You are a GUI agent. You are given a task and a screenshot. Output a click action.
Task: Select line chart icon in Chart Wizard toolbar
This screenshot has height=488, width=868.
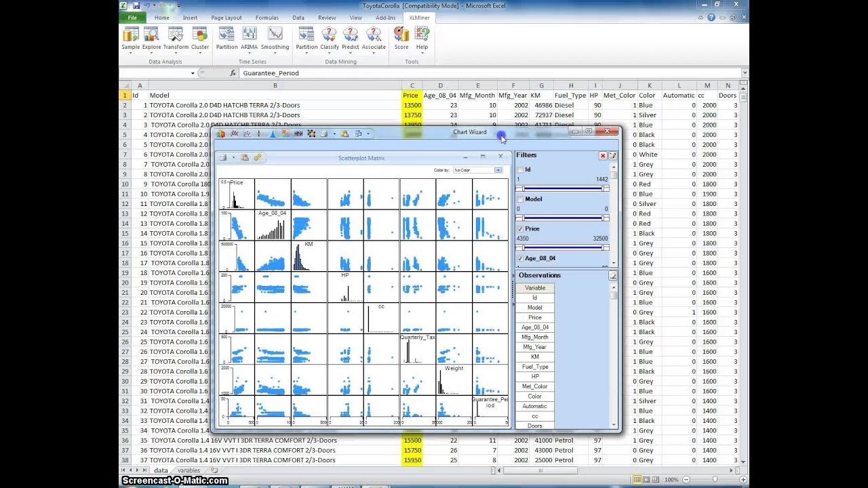(x=234, y=134)
